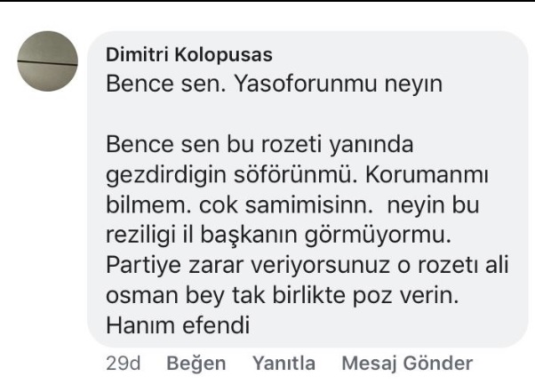Reply using the Yanıtla link
Viewport: 535px width, 392px height.
[x=283, y=364]
